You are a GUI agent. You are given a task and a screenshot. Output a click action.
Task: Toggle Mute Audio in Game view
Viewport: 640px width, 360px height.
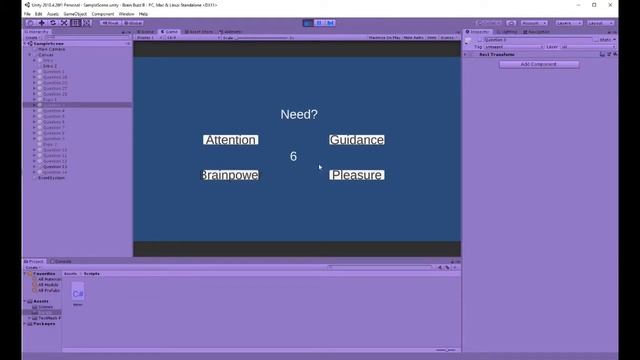pos(413,38)
